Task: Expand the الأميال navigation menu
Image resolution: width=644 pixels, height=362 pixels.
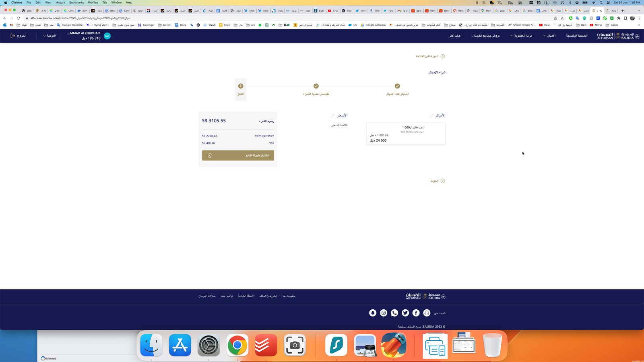Action: pyautogui.click(x=549, y=36)
